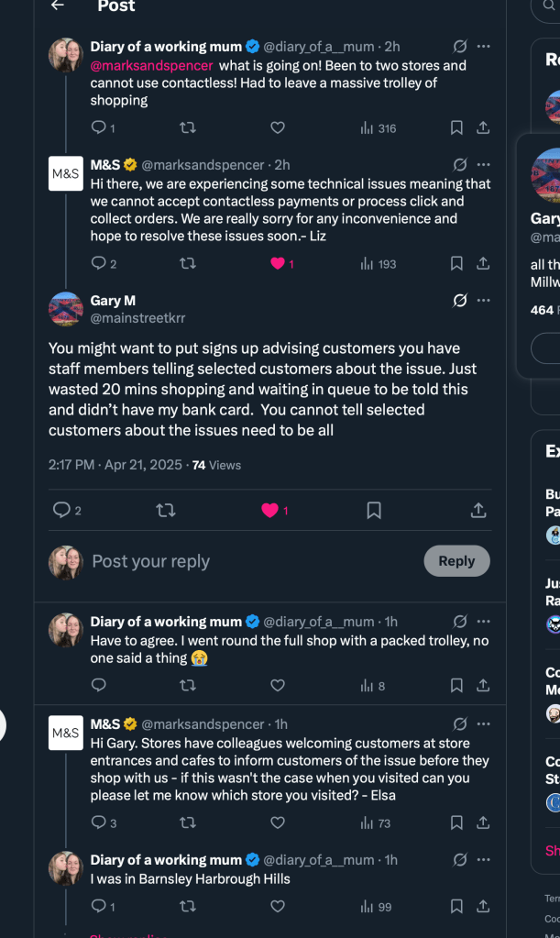Expand options for M&S Elsa reply
The image size is (560, 938).
[x=483, y=724]
